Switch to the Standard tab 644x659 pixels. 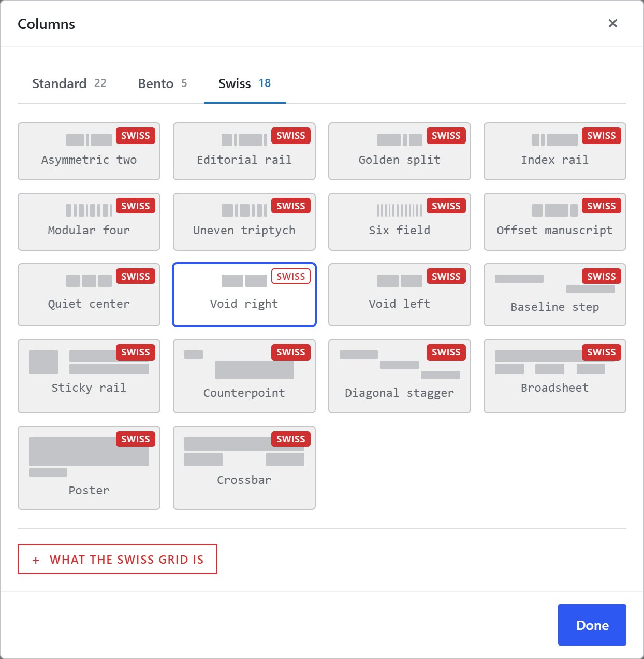point(69,83)
